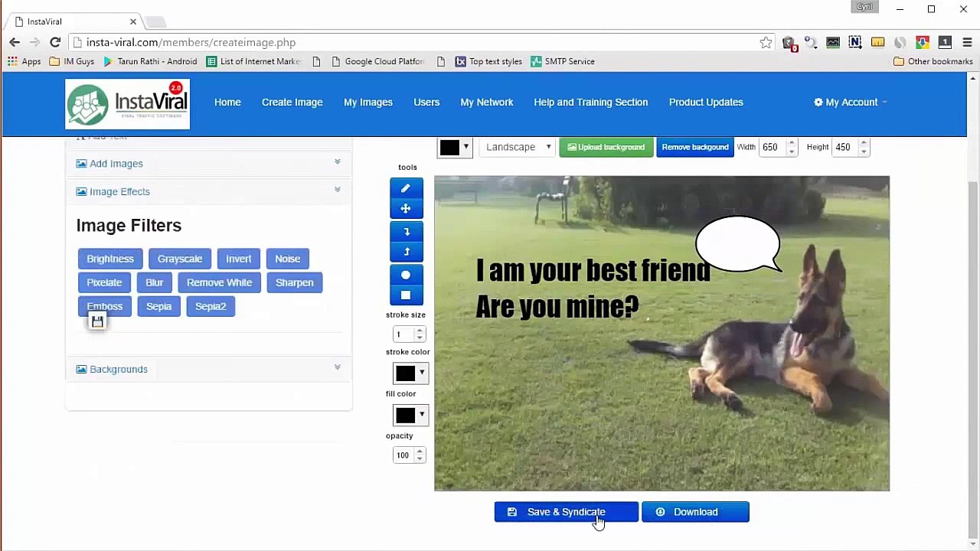Open the Chrome menu (three dots)

[x=968, y=43]
